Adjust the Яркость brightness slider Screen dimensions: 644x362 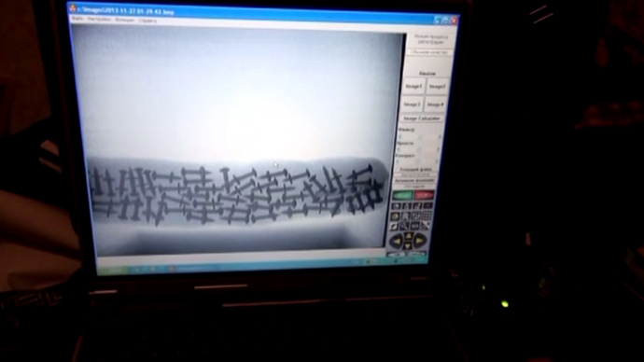pos(418,149)
